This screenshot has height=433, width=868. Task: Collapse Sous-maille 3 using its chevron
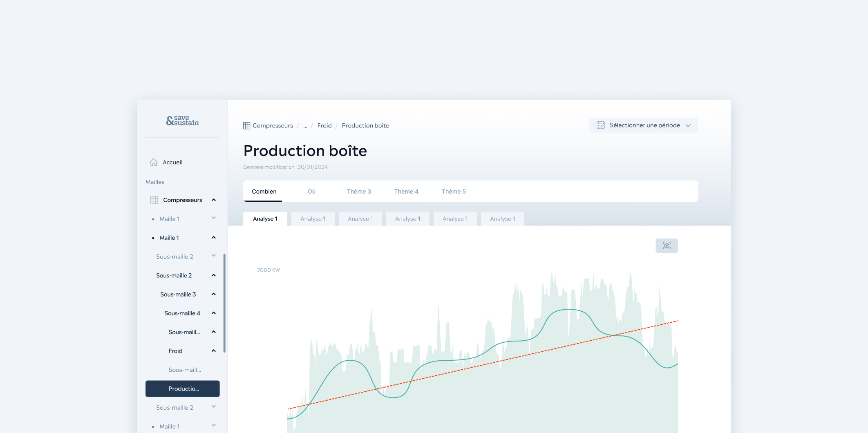pos(213,294)
